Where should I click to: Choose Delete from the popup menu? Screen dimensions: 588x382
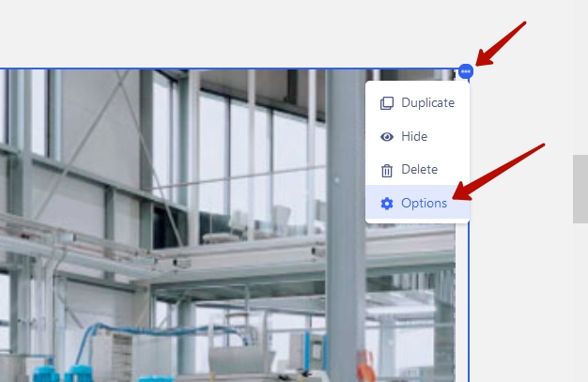417,170
